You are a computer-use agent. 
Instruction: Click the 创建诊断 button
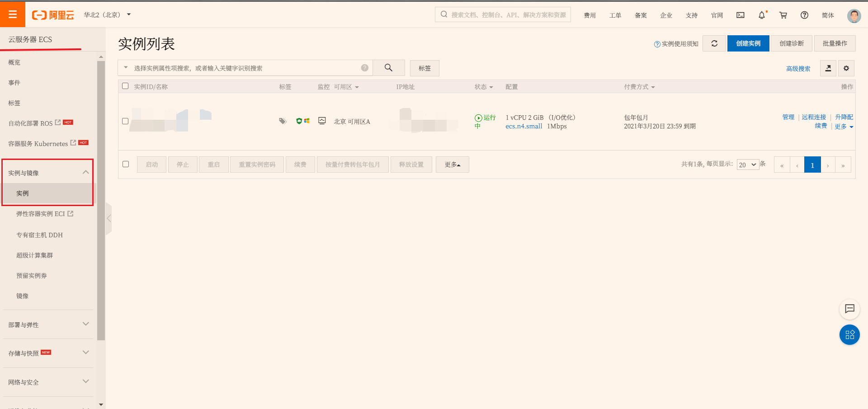[792, 43]
